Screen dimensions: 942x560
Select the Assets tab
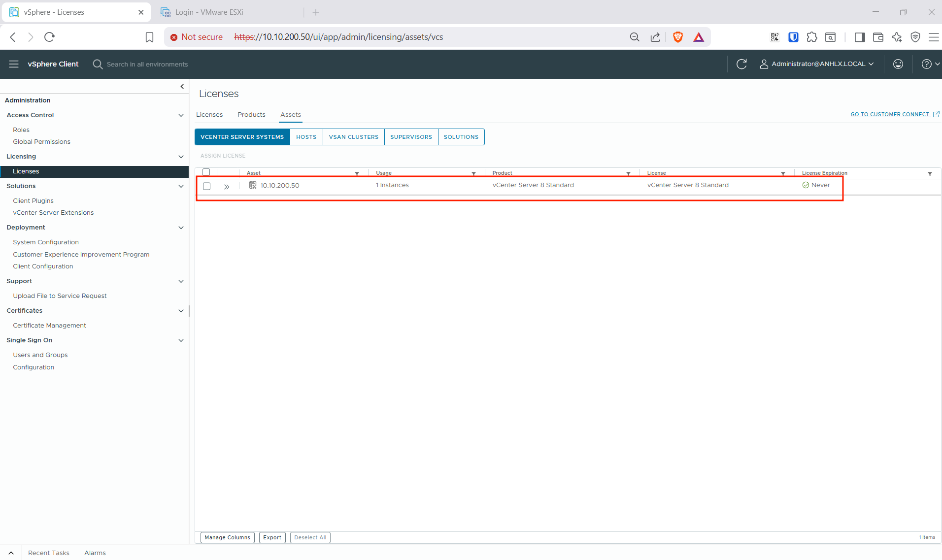[x=291, y=115]
